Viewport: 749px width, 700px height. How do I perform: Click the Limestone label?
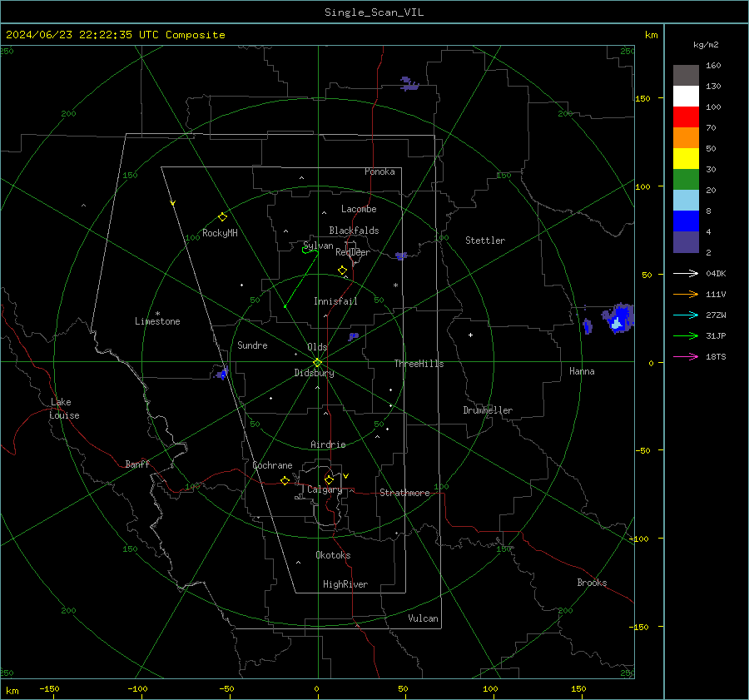[x=157, y=321]
